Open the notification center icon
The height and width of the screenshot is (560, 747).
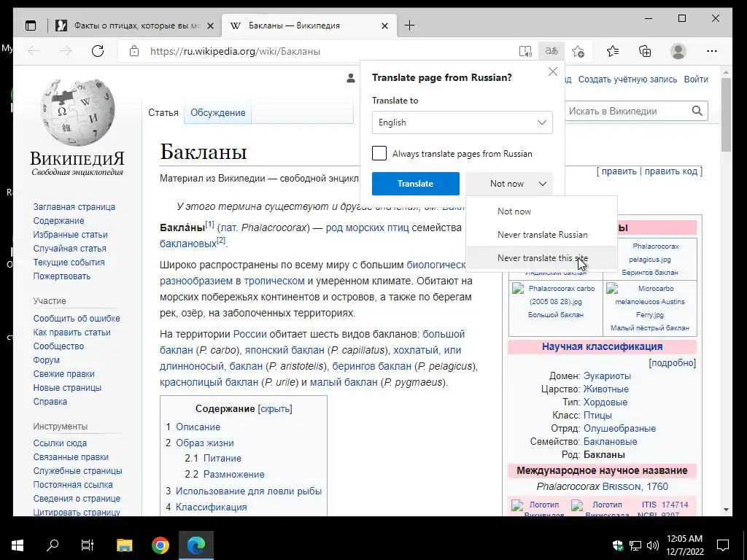point(723,545)
